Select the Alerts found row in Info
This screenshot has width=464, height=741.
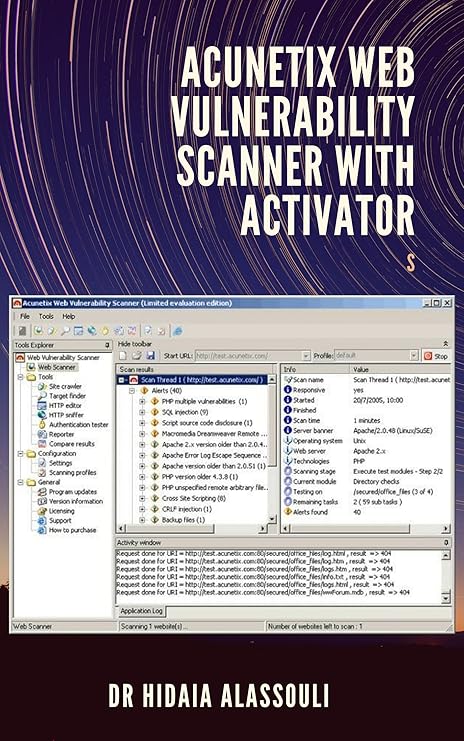[367, 512]
